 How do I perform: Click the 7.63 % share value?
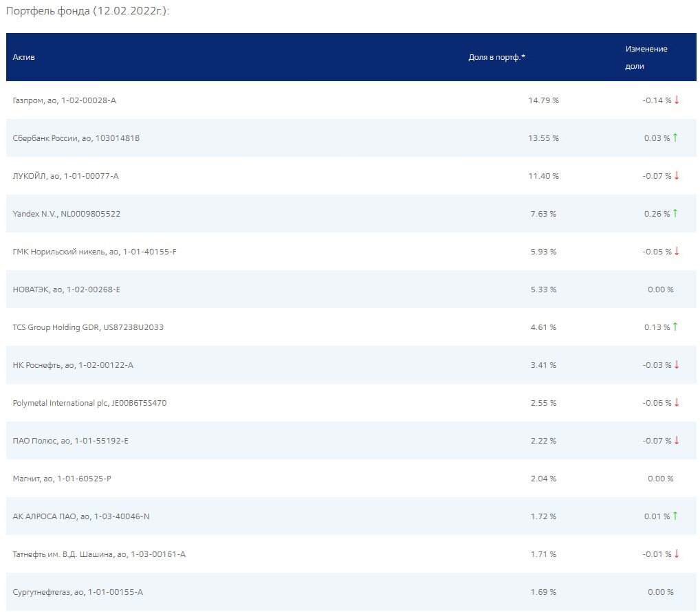[543, 214]
